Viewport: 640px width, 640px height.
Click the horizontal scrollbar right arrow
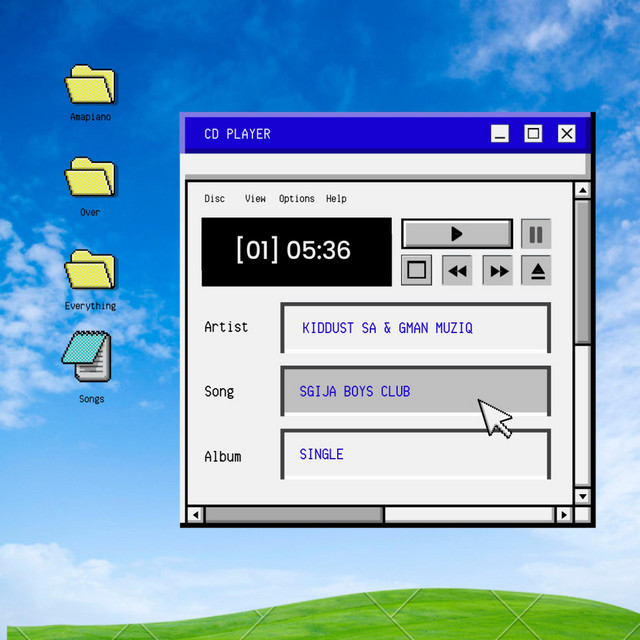564,515
